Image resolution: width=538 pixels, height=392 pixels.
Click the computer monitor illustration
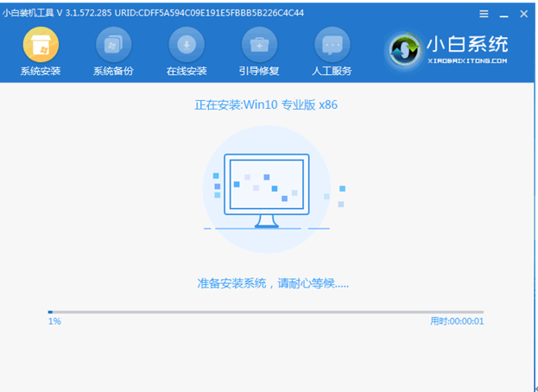point(267,191)
